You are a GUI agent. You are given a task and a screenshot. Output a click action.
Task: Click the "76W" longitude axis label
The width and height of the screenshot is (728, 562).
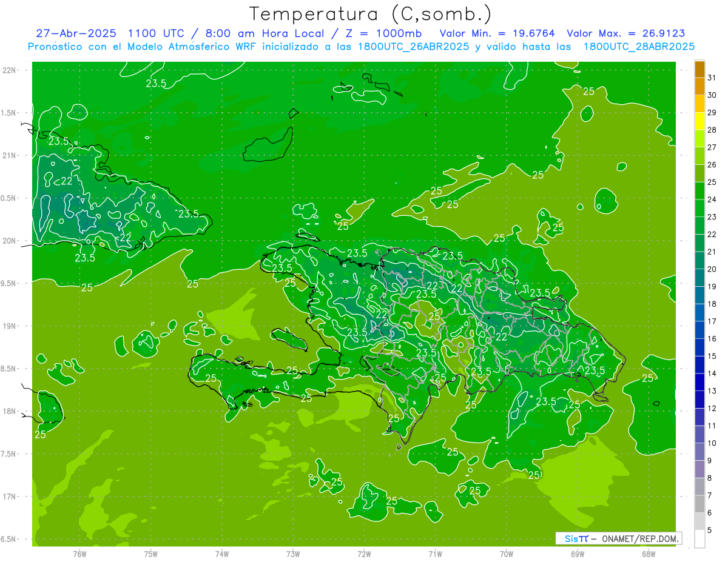pyautogui.click(x=79, y=554)
